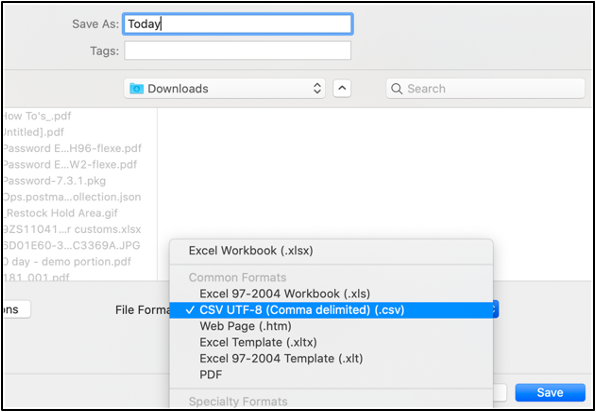Click the Search field
The width and height of the screenshot is (596, 412).
tap(485, 89)
